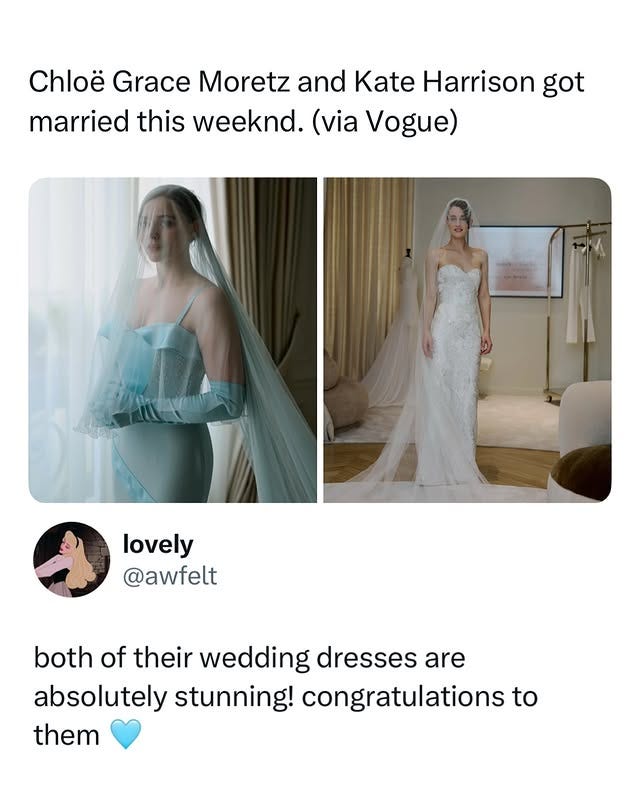Screen dimensions: 640x800
Task: Click the display name "lovely"
Action: (158, 544)
